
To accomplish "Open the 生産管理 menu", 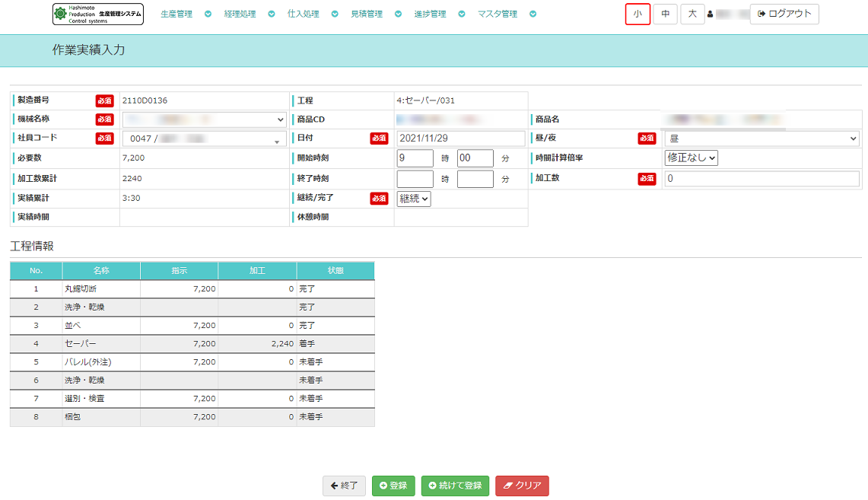I will 176,14.
